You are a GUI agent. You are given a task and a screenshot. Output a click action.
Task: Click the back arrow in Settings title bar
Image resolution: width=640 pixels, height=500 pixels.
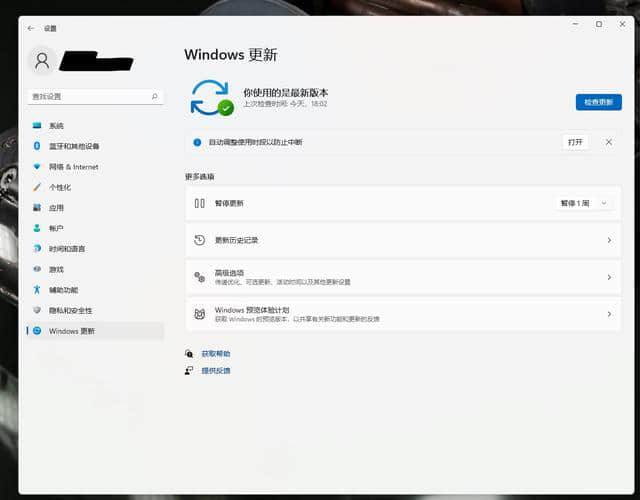click(31, 28)
